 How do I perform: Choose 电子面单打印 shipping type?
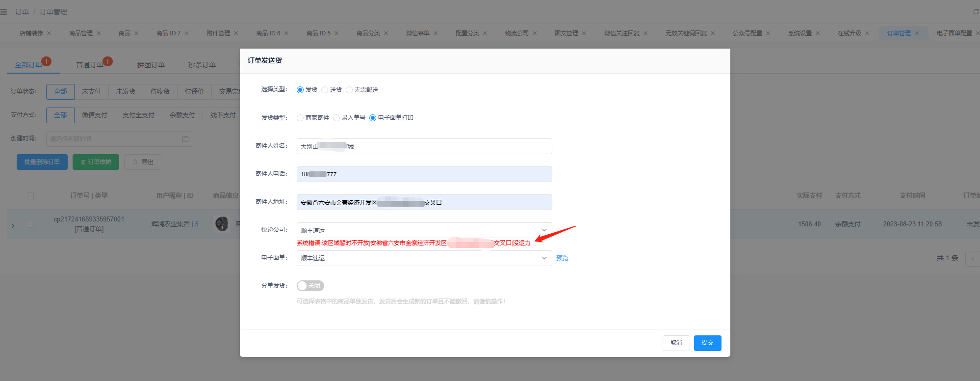coord(373,118)
